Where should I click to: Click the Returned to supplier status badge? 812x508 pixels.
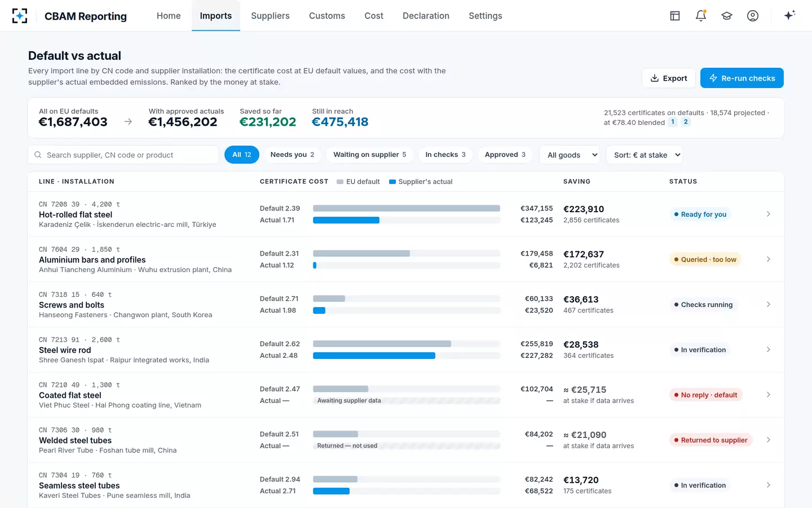[x=711, y=440]
